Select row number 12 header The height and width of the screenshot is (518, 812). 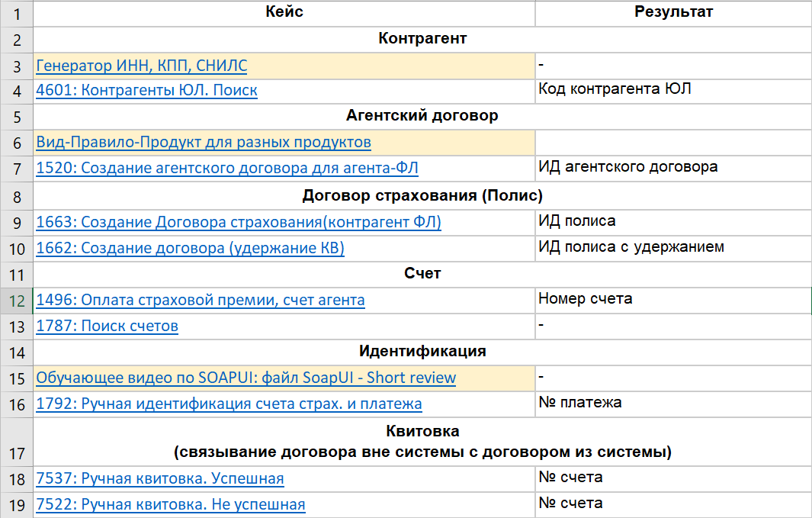pos(15,299)
